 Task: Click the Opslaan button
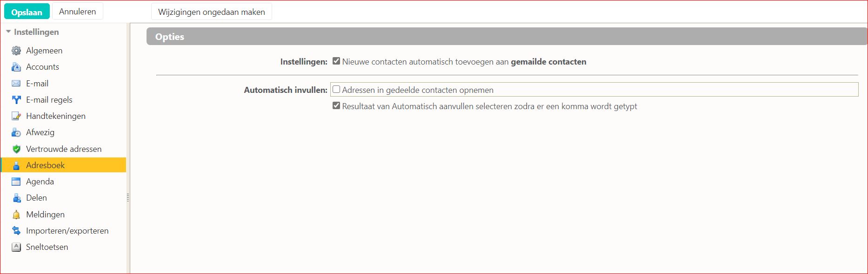pyautogui.click(x=27, y=11)
